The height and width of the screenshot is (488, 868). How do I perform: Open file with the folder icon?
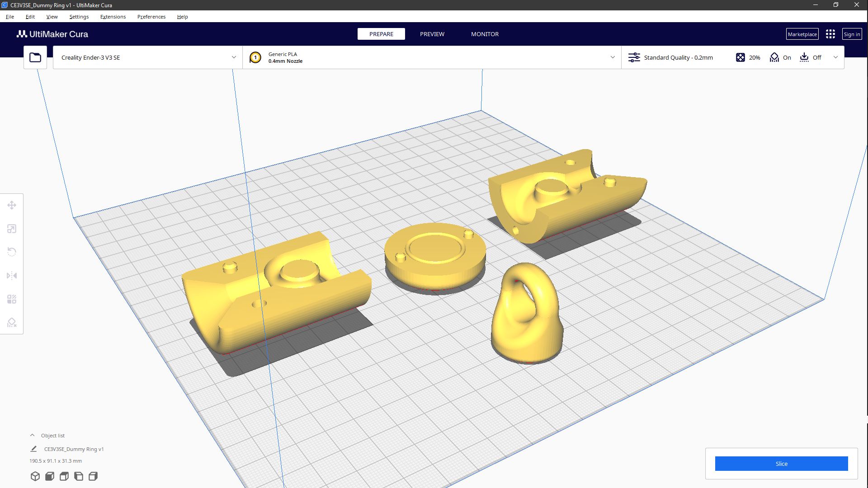(35, 57)
